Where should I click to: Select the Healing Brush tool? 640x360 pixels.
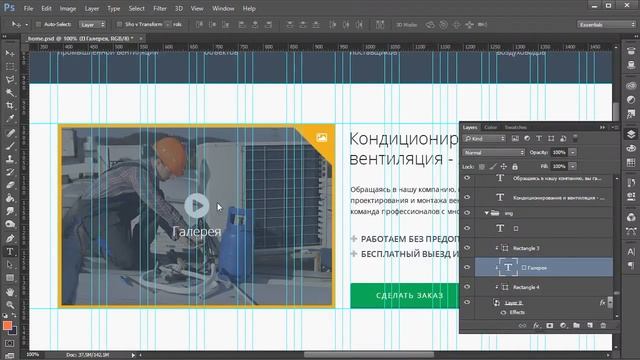pos(10,133)
